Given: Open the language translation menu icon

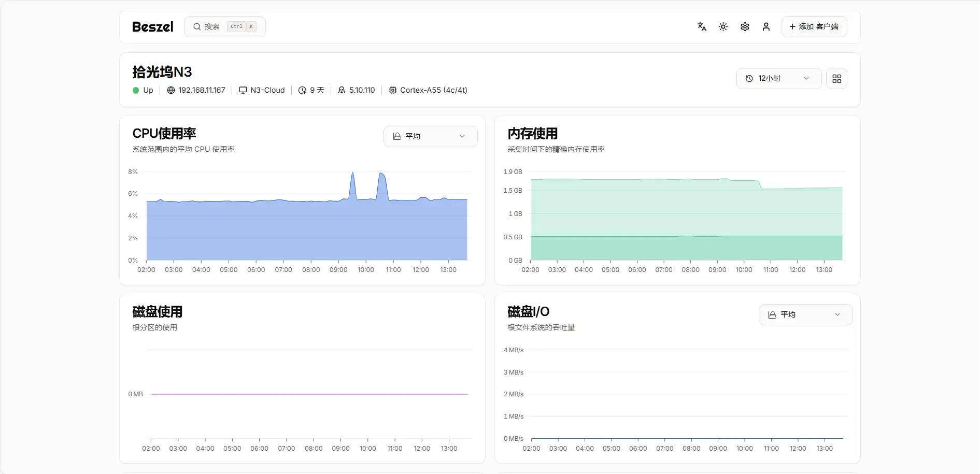Looking at the screenshot, I should point(702,26).
